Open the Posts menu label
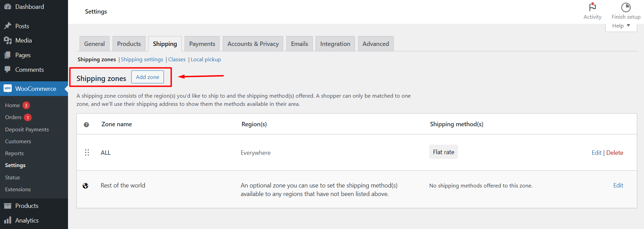 click(22, 26)
